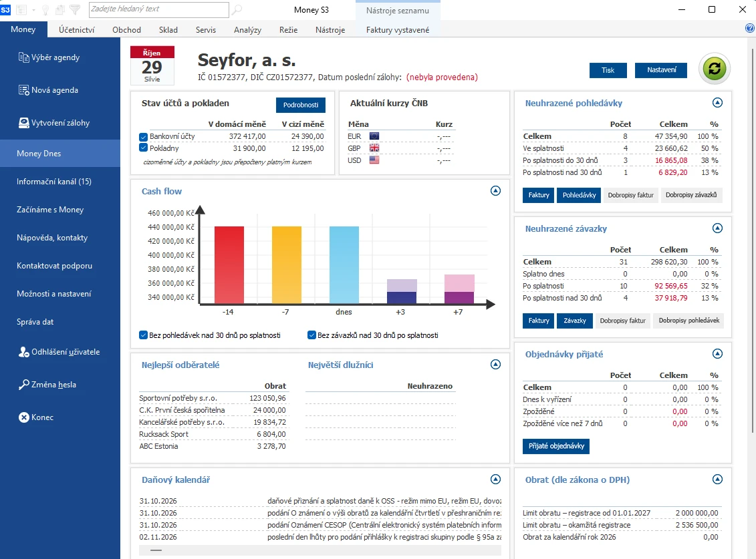This screenshot has width=756, height=559.
Task: Click the magnifier search icon
Action: 237,9
